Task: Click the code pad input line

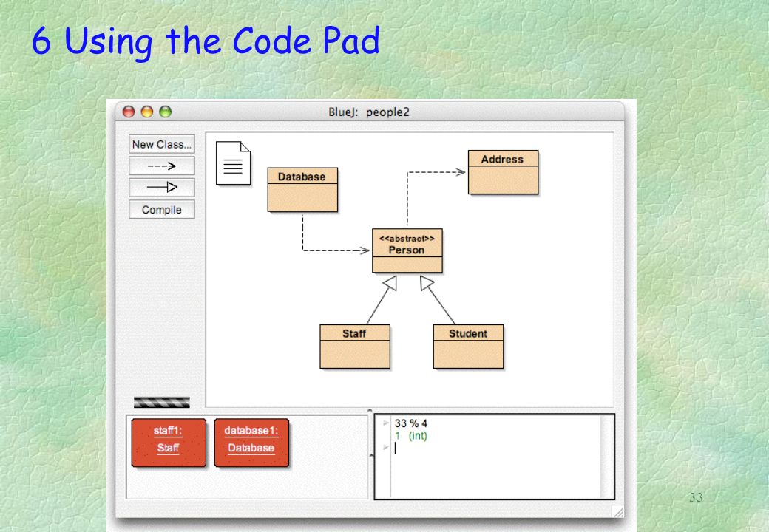Action: point(495,448)
